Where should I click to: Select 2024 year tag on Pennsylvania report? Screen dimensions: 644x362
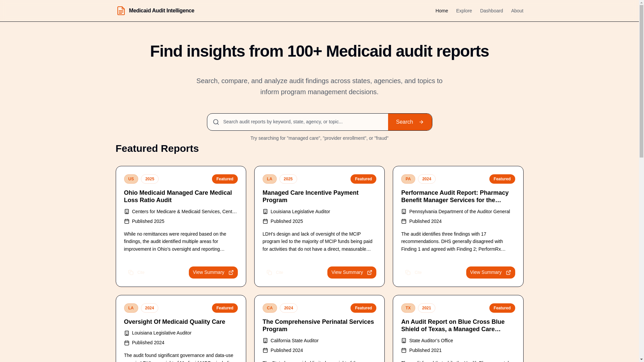point(427,179)
